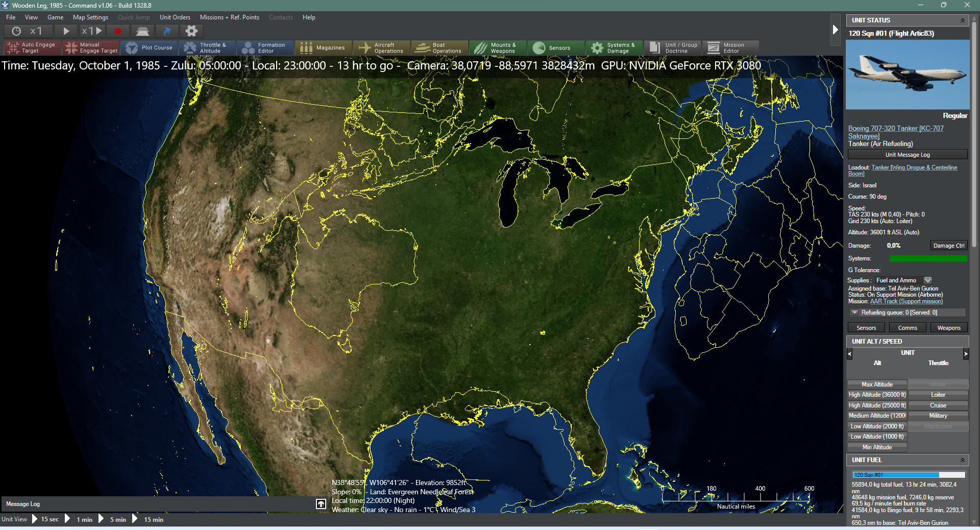Set altitude to Max Altitude
The height and width of the screenshot is (530, 980).
[x=877, y=384]
